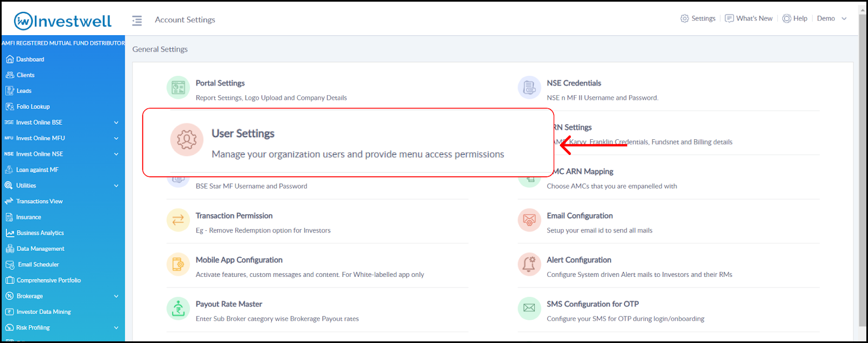The width and height of the screenshot is (868, 343).
Task: Click the Email Configuration envelope icon
Action: coord(529,220)
